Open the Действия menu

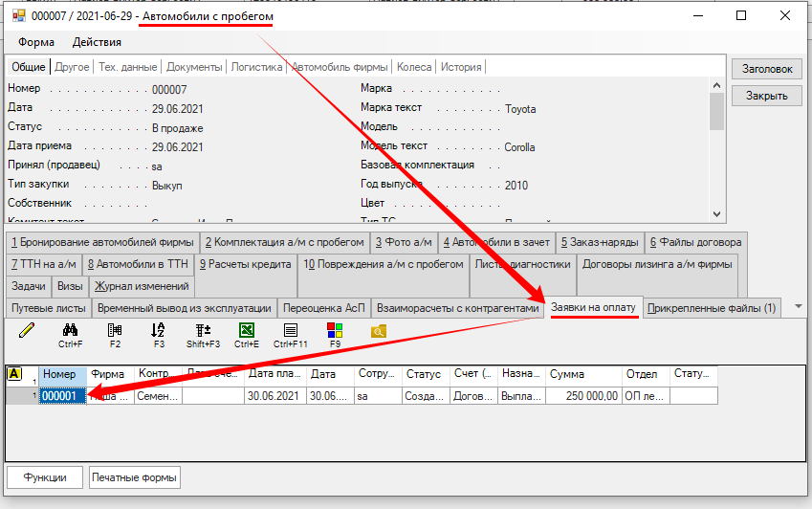[97, 42]
